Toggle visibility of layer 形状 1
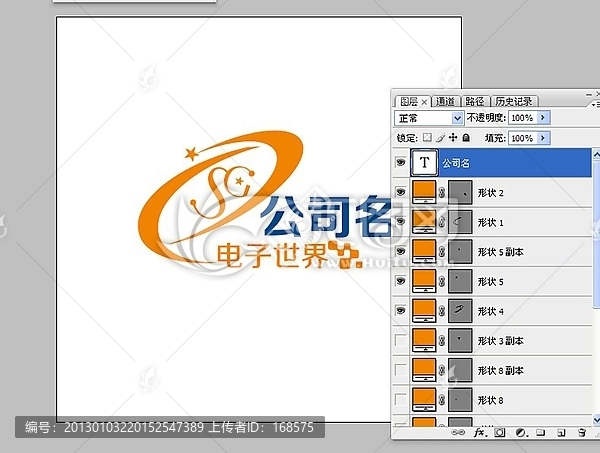Viewport: 600px width, 453px height. click(401, 222)
